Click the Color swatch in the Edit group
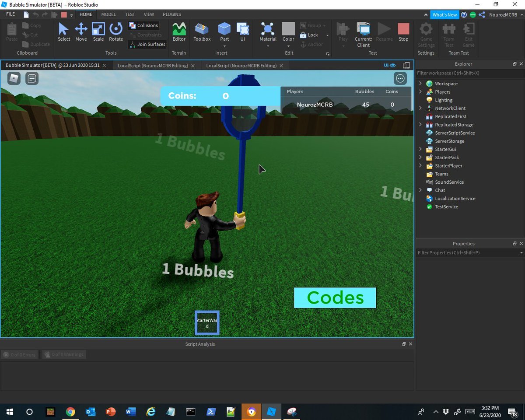Screen dimensions: 525x420 (288, 29)
